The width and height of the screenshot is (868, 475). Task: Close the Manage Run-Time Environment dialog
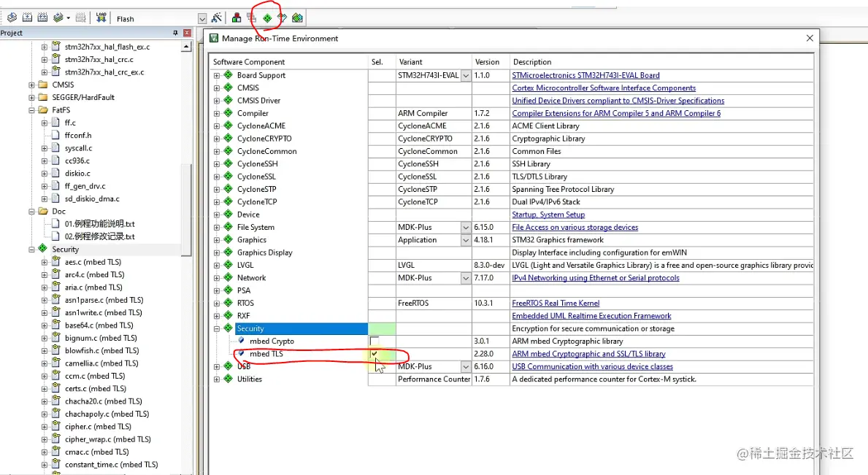tap(810, 38)
